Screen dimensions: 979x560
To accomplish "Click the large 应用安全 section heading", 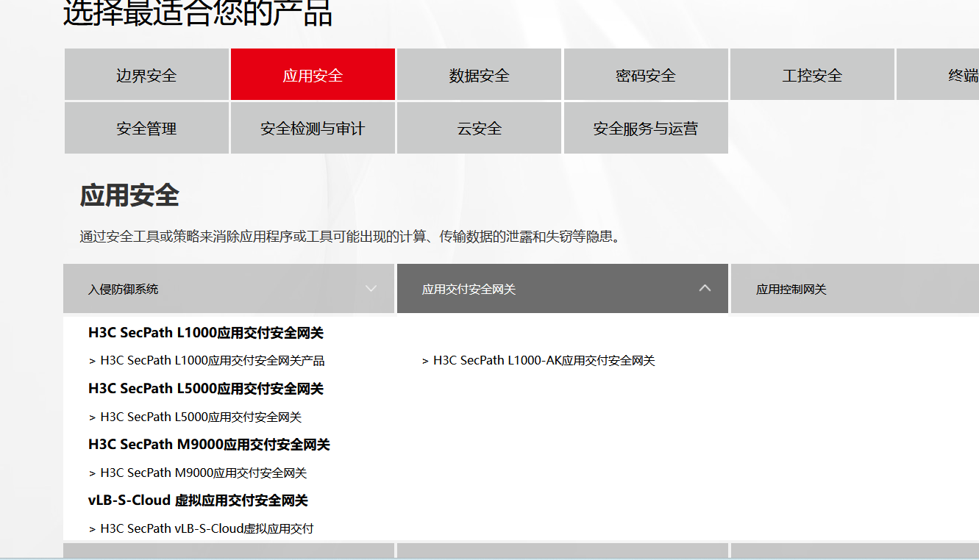I will pos(129,196).
